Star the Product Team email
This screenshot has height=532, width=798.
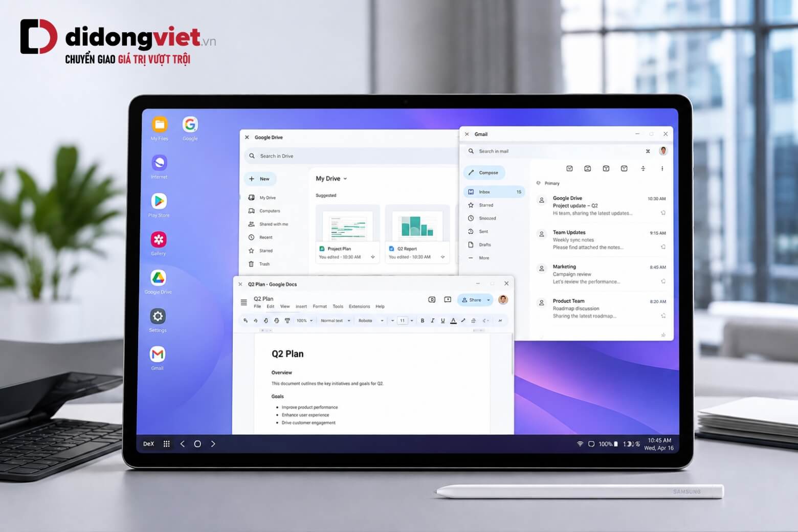point(663,316)
